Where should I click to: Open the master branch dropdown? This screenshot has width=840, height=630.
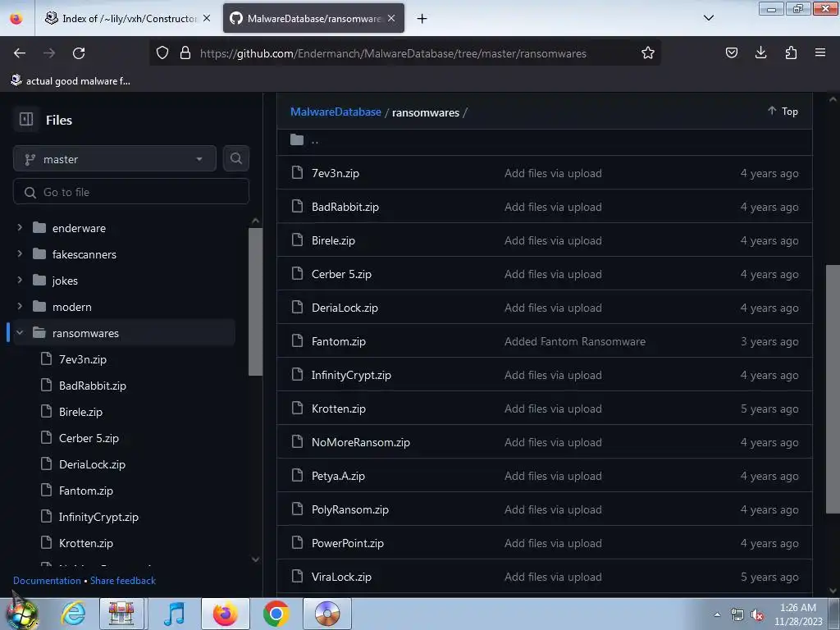pos(115,159)
